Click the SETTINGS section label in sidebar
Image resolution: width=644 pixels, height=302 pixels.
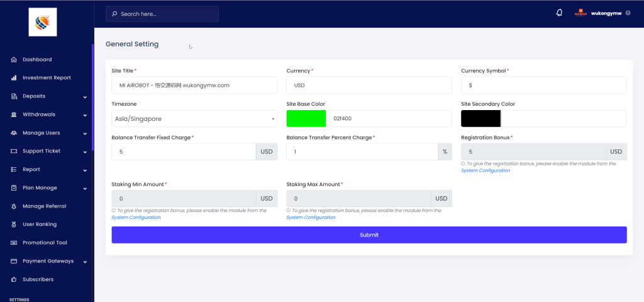click(x=19, y=299)
